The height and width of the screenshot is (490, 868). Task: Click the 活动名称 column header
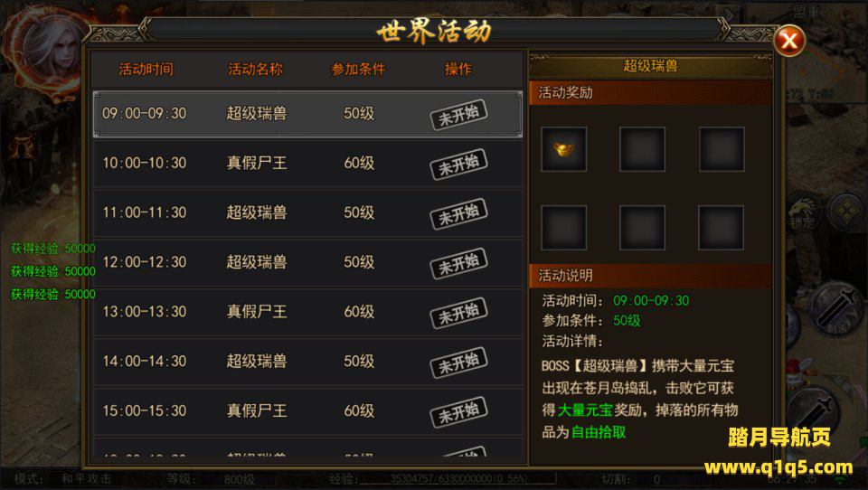[x=256, y=70]
